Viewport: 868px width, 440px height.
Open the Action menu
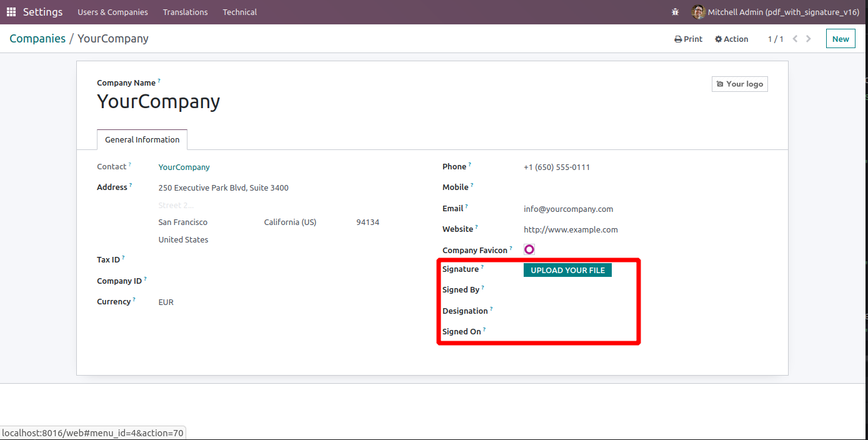tap(732, 39)
